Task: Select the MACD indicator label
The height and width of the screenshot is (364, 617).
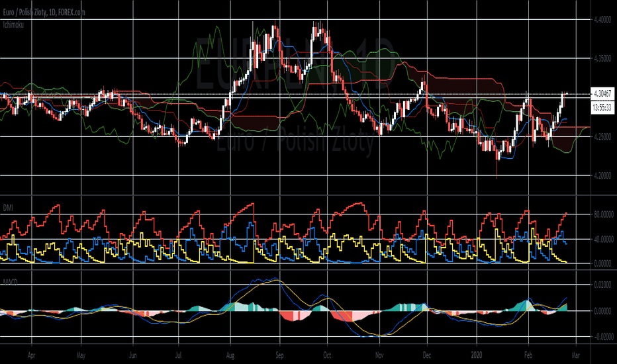Action: coord(10,282)
